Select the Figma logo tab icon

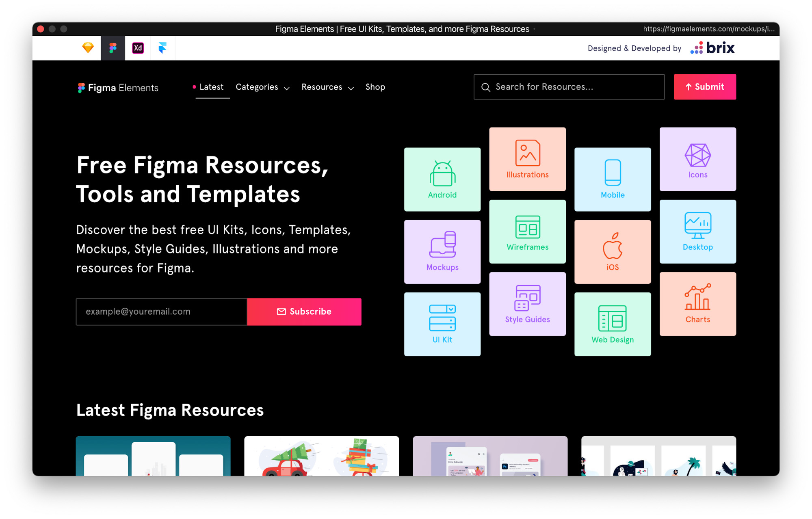tap(113, 48)
